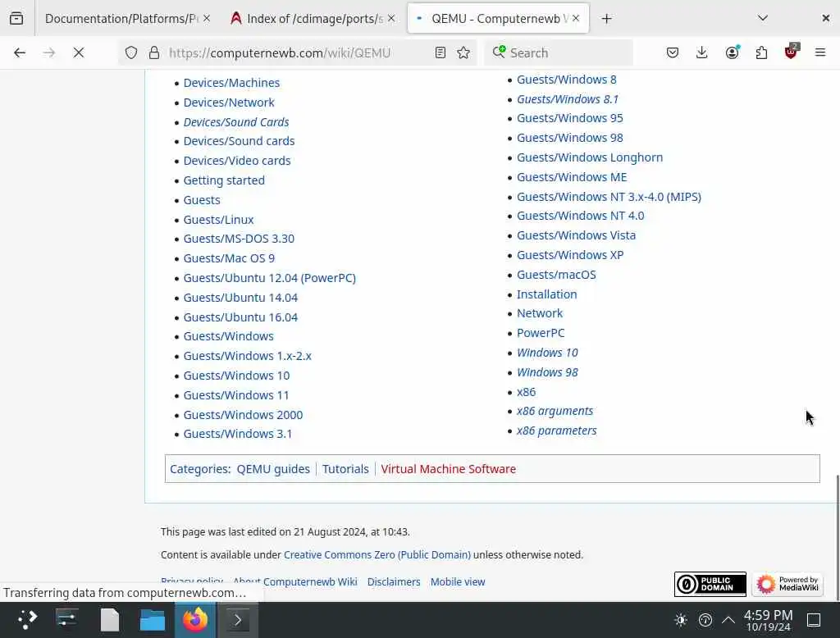Switch to the Index of /cdimage/ports tab

click(x=313, y=19)
